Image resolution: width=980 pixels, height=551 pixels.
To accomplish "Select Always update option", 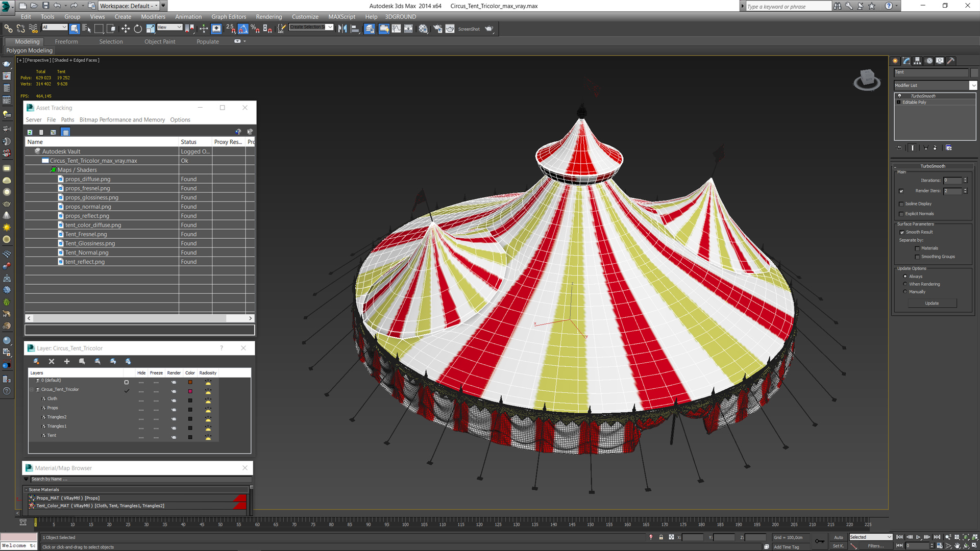I will (x=905, y=276).
